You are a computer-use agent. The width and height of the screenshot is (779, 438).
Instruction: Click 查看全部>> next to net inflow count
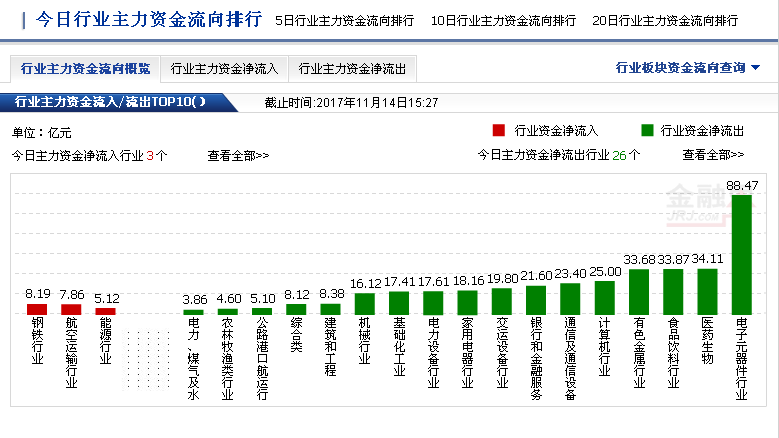coord(238,156)
